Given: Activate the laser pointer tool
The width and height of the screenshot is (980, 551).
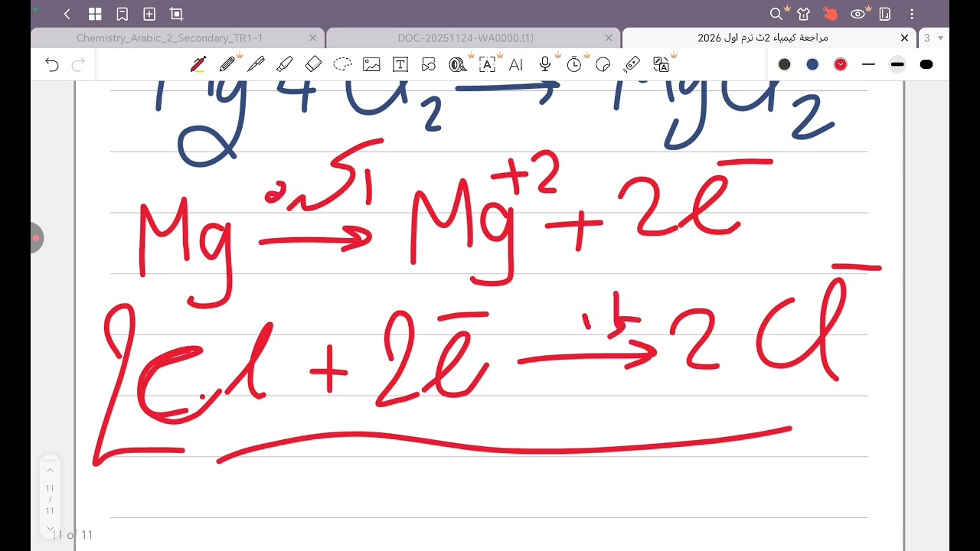Looking at the screenshot, I should (632, 64).
